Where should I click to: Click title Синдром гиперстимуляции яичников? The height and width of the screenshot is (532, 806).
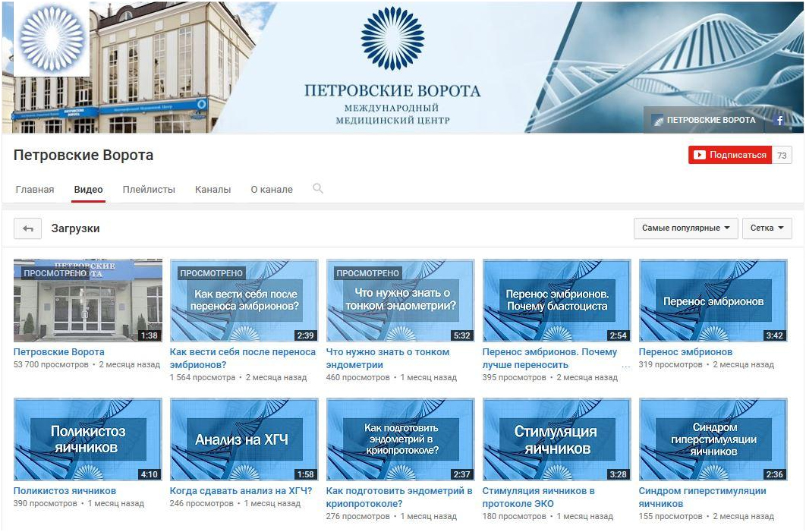point(702,497)
